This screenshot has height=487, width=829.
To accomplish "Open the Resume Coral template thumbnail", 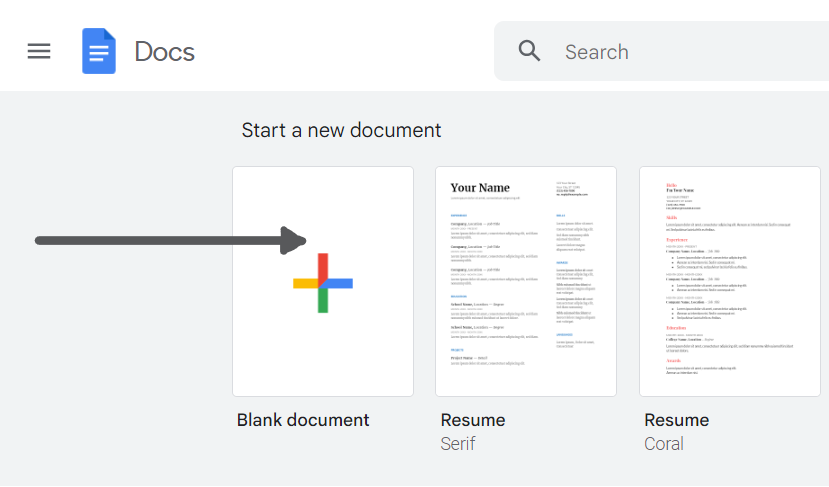I will 730,281.
